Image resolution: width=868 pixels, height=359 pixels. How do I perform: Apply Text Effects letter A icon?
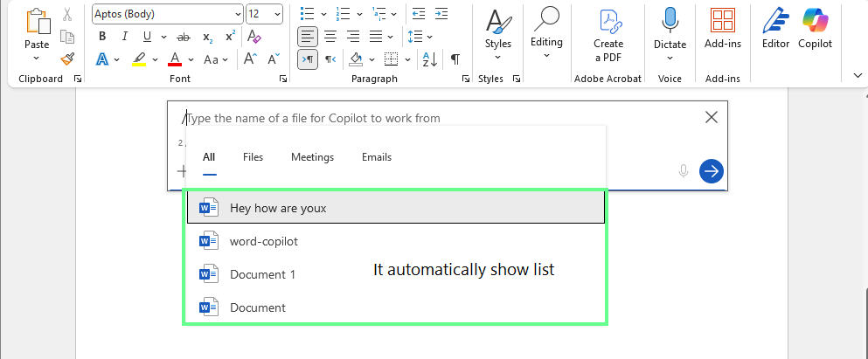pyautogui.click(x=102, y=59)
